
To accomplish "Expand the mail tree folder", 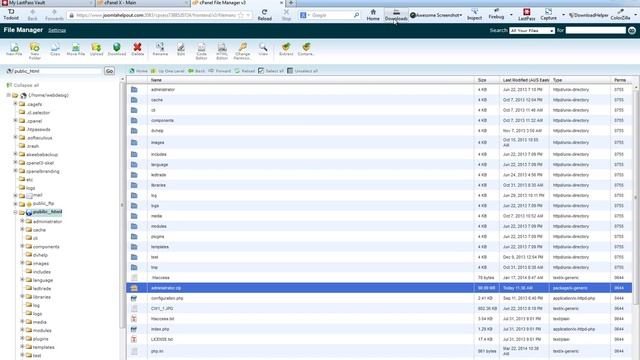I will pyautogui.click(x=16, y=196).
